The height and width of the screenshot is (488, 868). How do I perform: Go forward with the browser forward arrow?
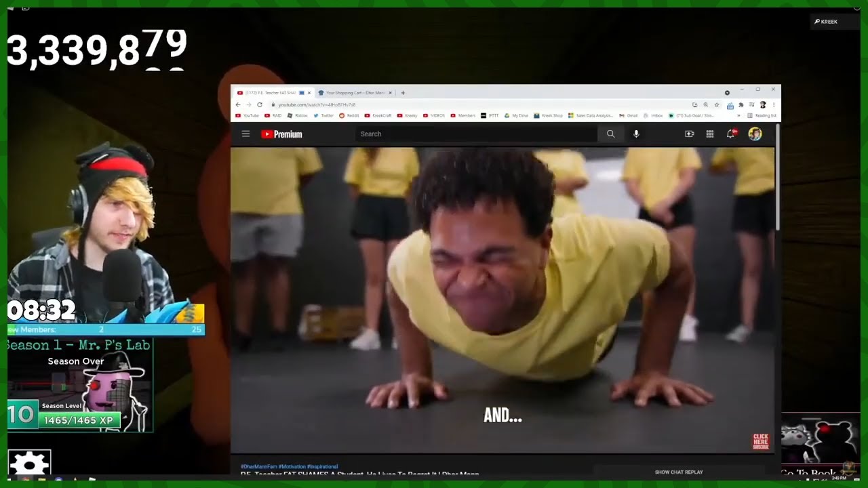click(x=249, y=105)
